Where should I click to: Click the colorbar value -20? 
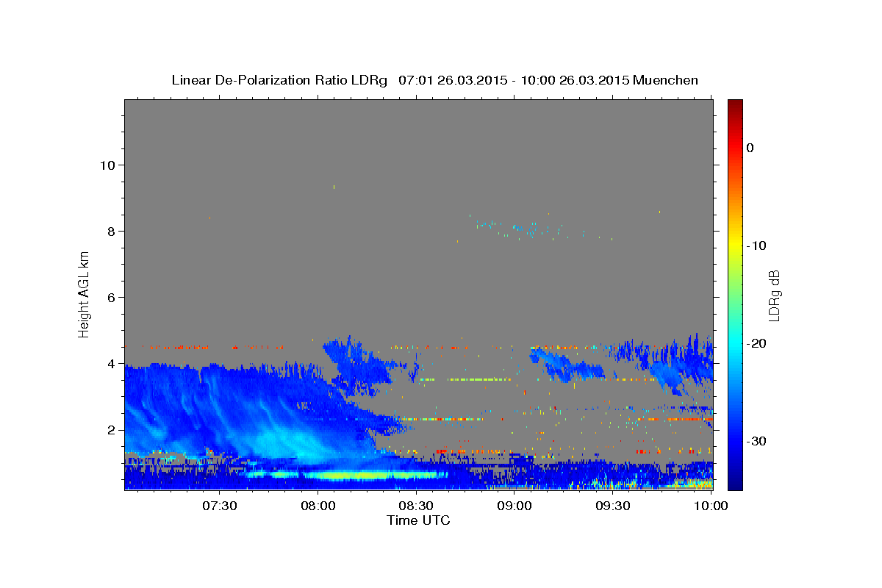tap(756, 343)
